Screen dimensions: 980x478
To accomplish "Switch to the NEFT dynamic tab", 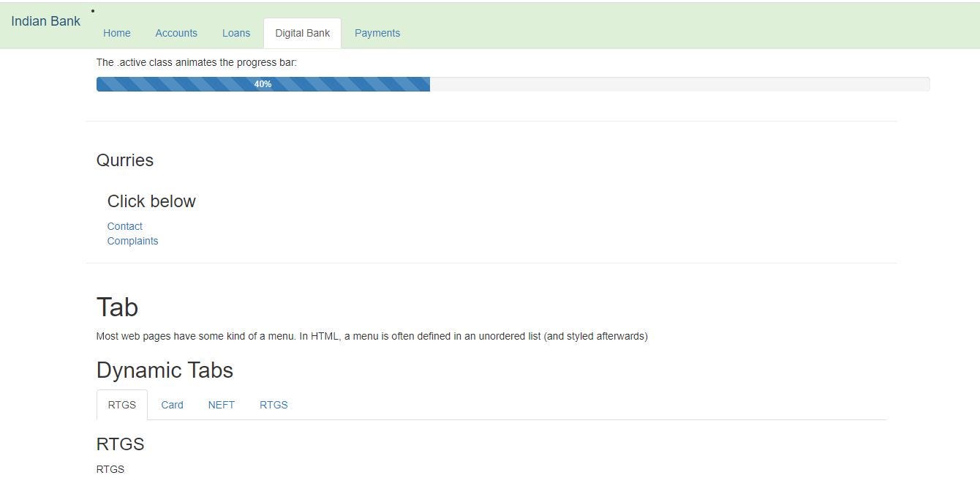I will (x=222, y=405).
